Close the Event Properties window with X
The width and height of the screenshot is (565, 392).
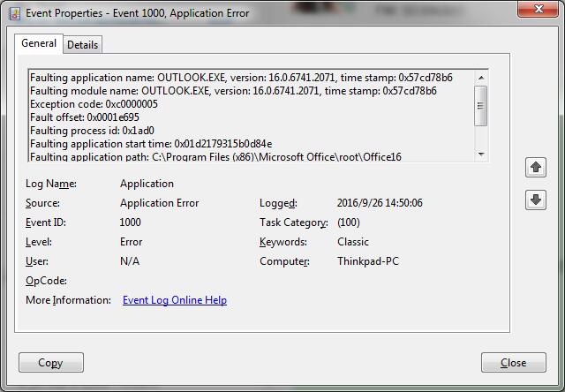[539, 9]
